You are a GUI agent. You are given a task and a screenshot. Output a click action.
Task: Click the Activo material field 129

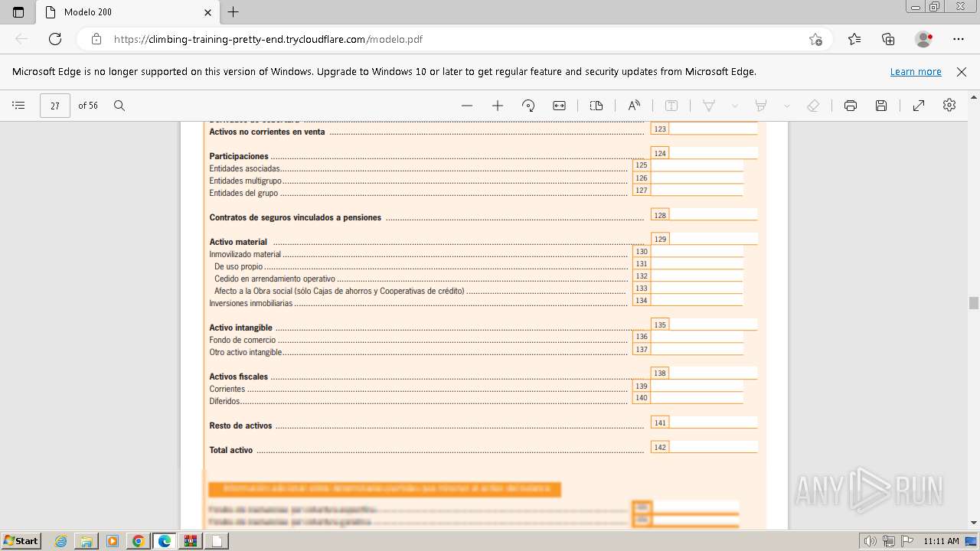pyautogui.click(x=713, y=239)
